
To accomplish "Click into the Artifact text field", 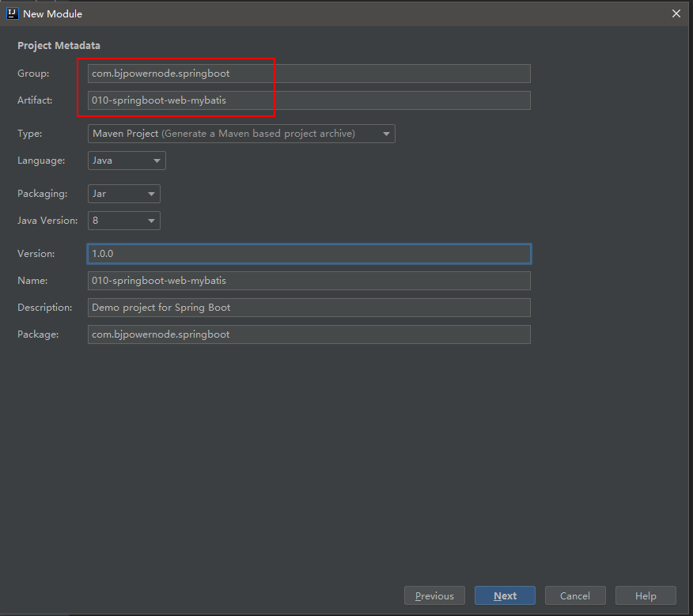I will coord(309,100).
